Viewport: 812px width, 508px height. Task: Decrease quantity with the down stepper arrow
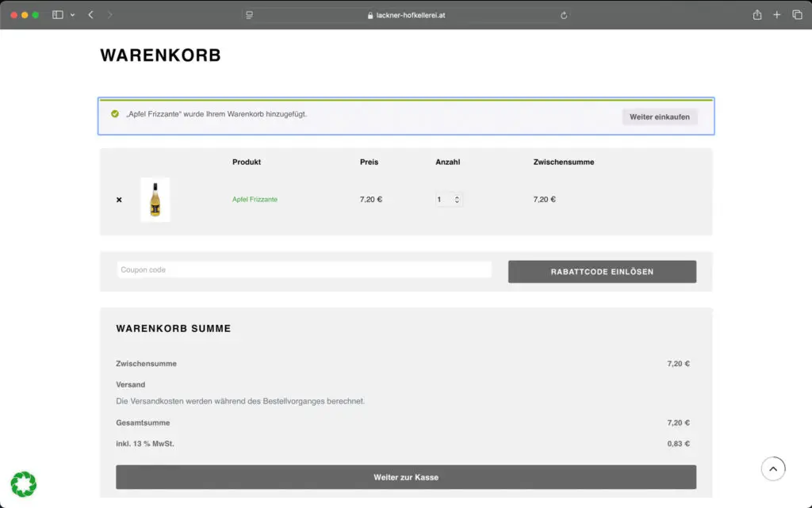[x=456, y=202]
